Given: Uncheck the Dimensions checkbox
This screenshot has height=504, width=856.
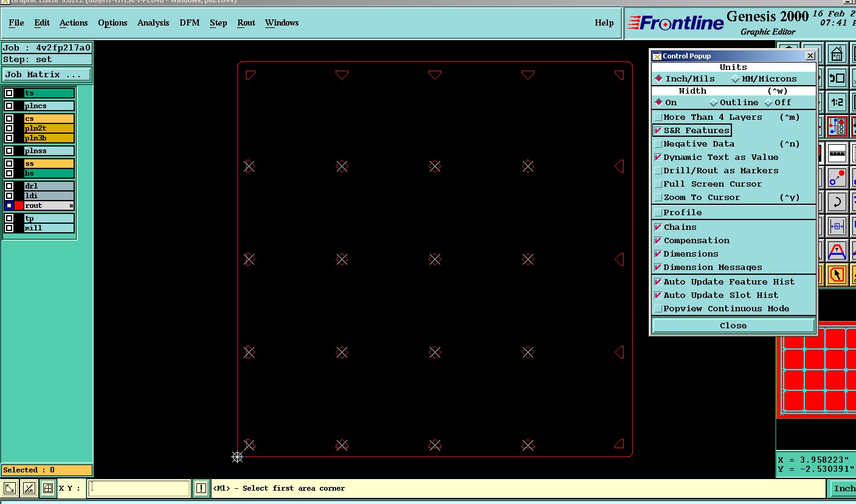Looking at the screenshot, I should click(x=658, y=254).
